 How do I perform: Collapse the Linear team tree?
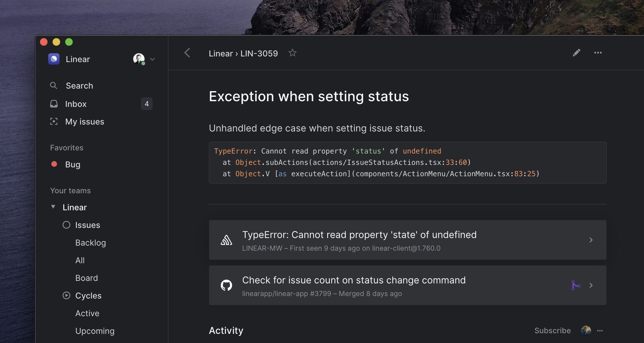pyautogui.click(x=53, y=207)
